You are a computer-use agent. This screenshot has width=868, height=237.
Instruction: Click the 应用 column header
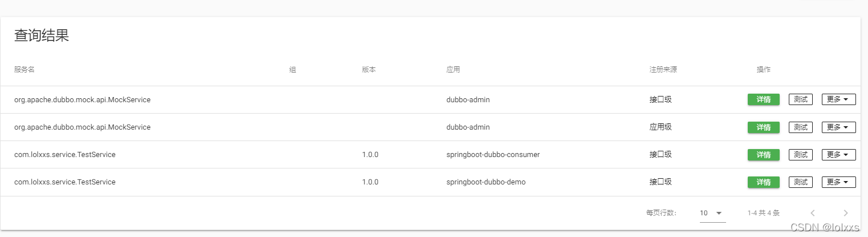click(453, 70)
